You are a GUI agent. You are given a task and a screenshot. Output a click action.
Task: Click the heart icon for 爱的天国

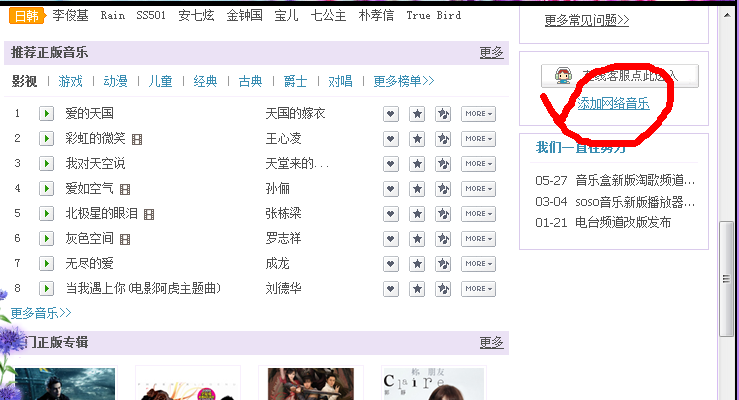(x=391, y=114)
